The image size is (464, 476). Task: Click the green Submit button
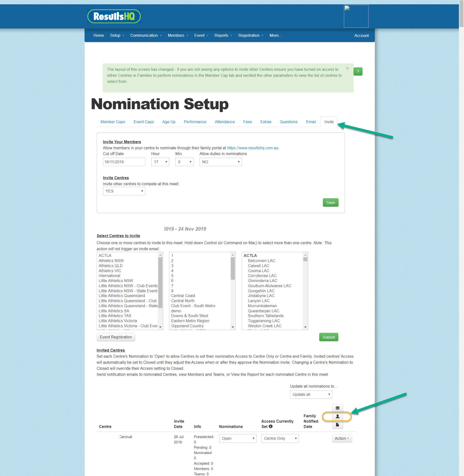(328, 337)
